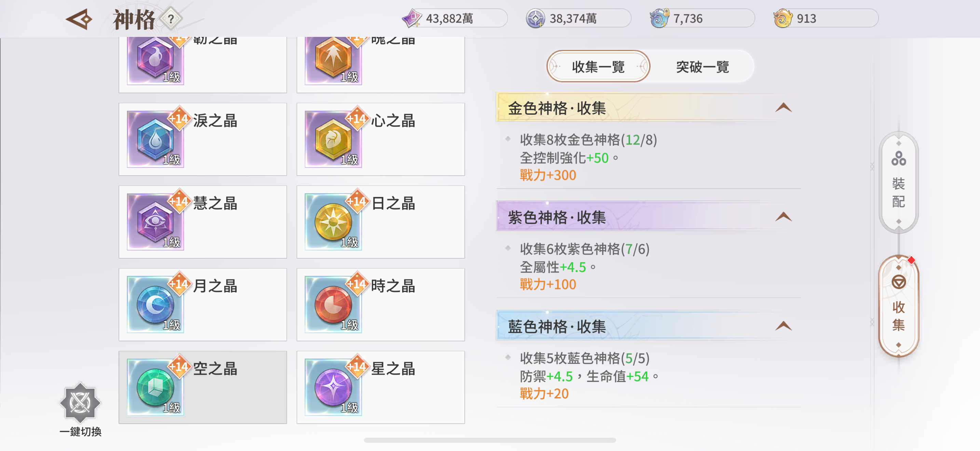
Task: Open the 裝配 side tab
Action: (898, 182)
